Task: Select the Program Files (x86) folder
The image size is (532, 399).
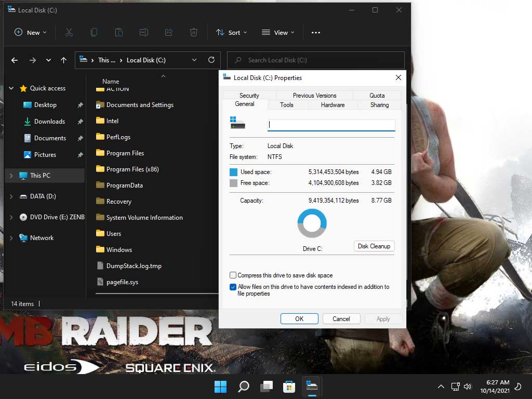Action: pyautogui.click(x=128, y=169)
